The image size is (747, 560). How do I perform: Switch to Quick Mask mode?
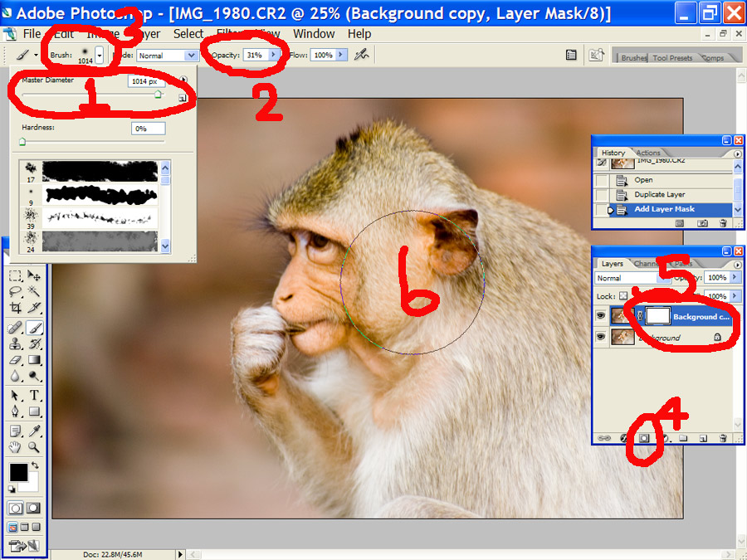click(35, 508)
